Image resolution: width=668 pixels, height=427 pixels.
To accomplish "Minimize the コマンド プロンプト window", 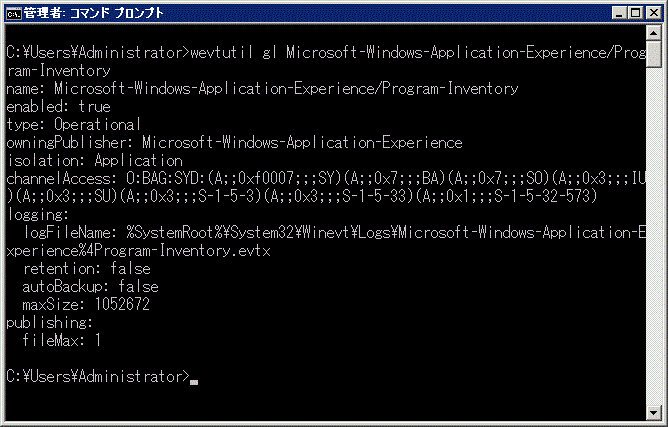I will click(x=619, y=13).
